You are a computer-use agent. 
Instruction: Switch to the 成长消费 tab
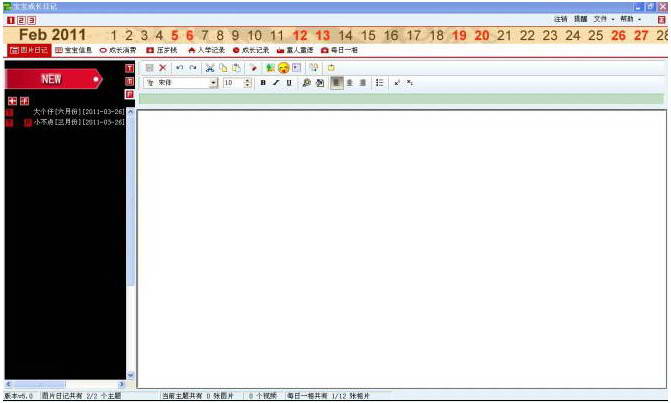tap(118, 50)
